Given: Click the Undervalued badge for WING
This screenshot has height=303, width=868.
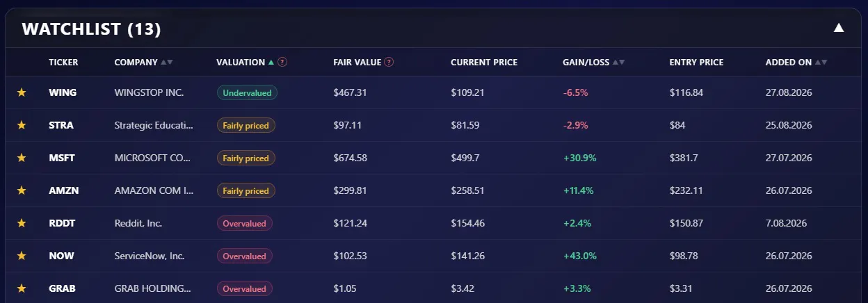Looking at the screenshot, I should (x=247, y=92).
